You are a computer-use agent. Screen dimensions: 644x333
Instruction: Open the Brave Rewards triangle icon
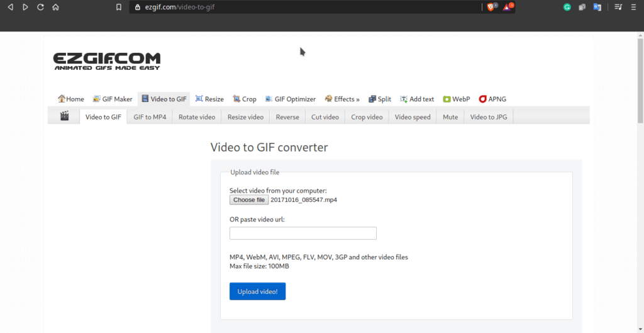click(508, 7)
